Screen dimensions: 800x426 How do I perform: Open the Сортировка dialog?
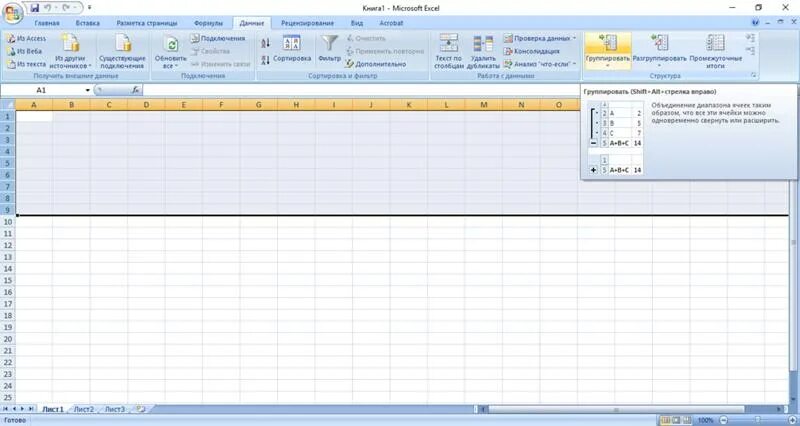[x=292, y=49]
